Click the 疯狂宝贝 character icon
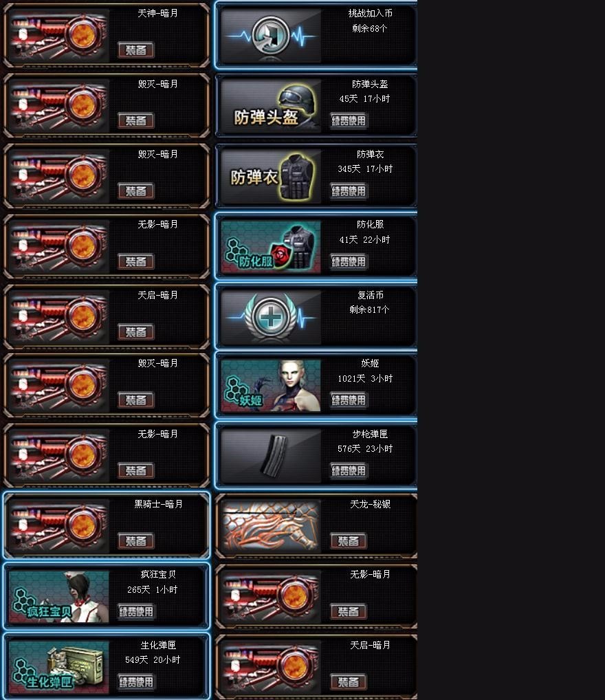Viewport: 605px width, 700px height. point(59,597)
